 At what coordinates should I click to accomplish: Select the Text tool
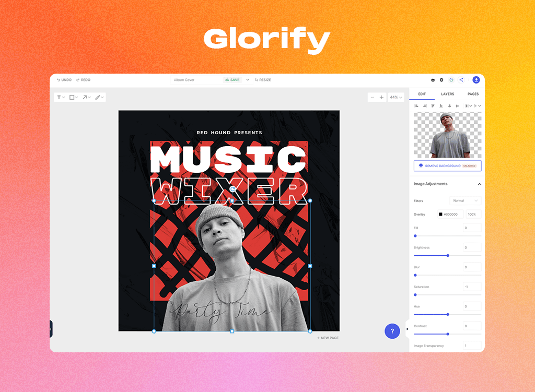59,98
